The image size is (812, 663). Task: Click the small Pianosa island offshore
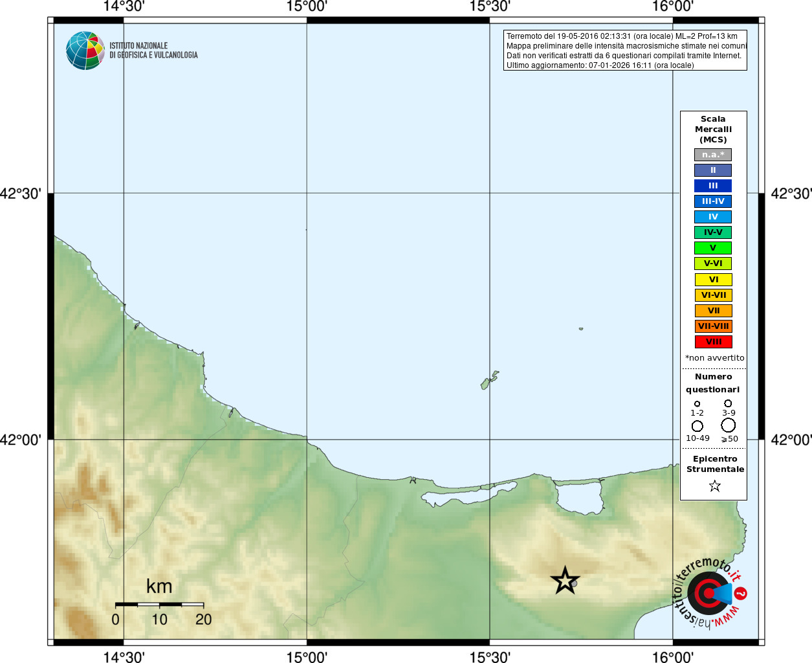[x=581, y=329]
